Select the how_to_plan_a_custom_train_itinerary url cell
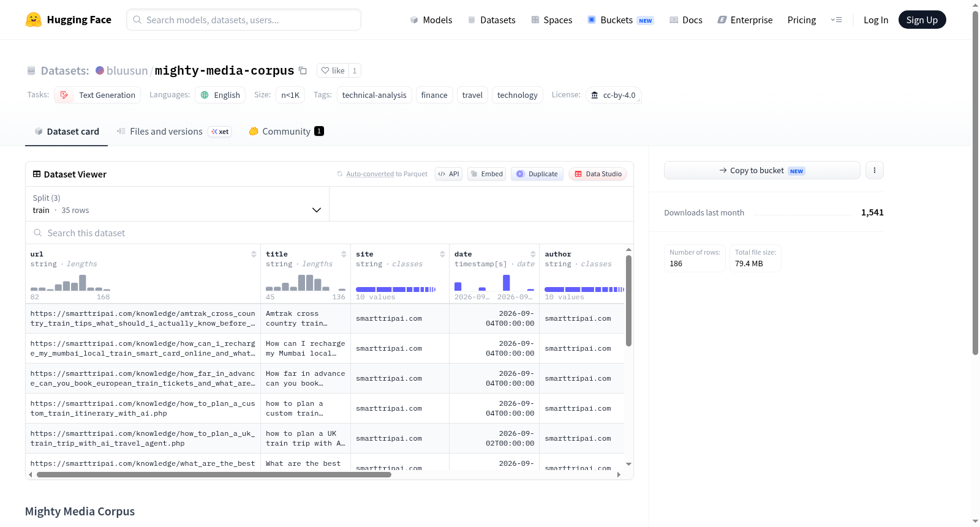Image resolution: width=980 pixels, height=527 pixels. [x=143, y=408]
